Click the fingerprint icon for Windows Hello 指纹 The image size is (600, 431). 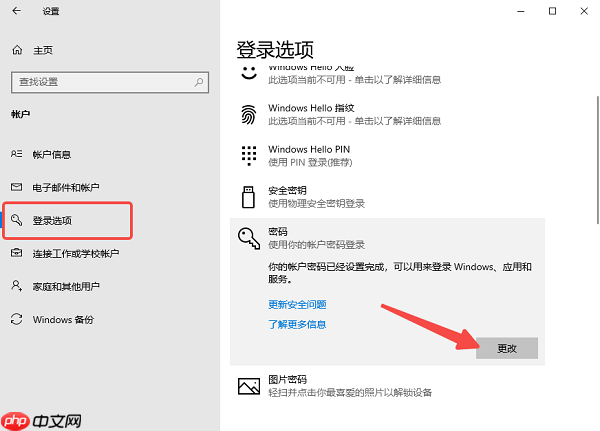pyautogui.click(x=249, y=114)
